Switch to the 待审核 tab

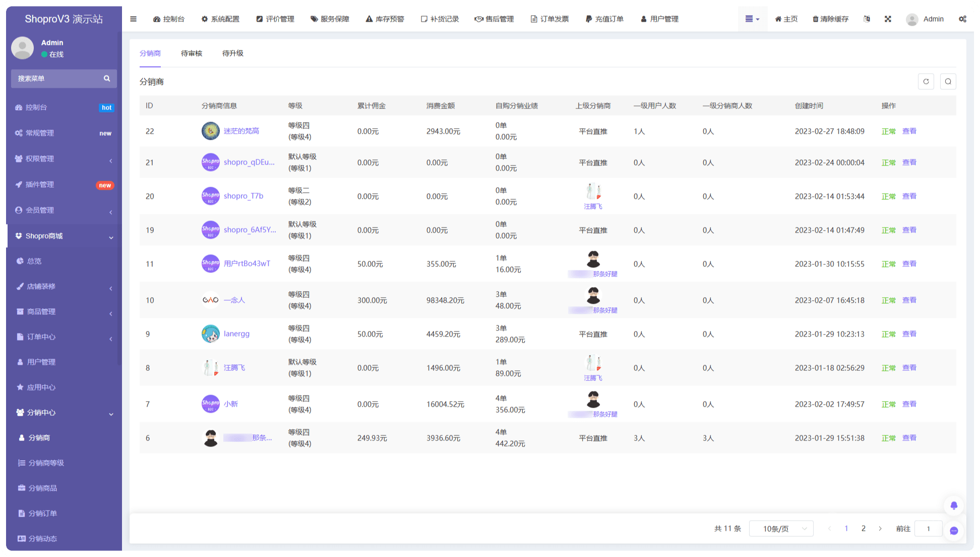[x=192, y=53]
